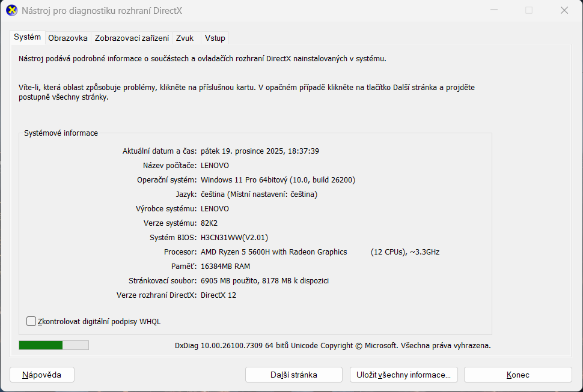This screenshot has height=392, width=583.
Task: Switch to the Vstup tab
Action: coord(215,37)
